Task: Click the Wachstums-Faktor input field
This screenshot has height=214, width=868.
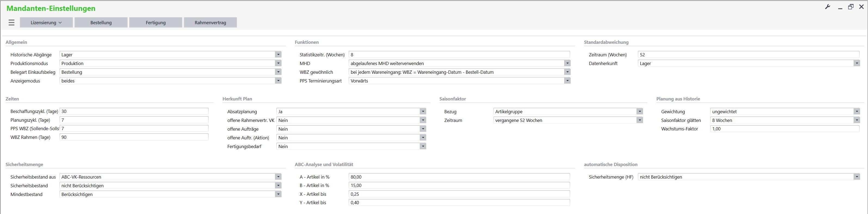Action: click(784, 129)
